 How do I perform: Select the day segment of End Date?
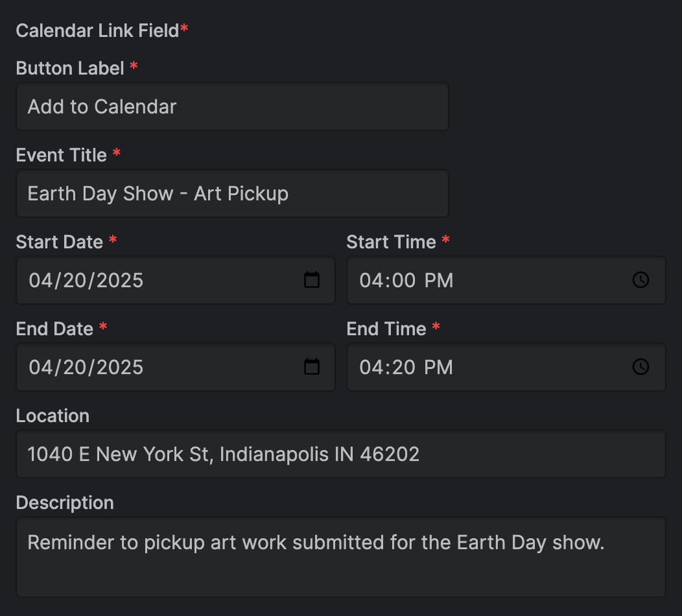[x=71, y=367]
